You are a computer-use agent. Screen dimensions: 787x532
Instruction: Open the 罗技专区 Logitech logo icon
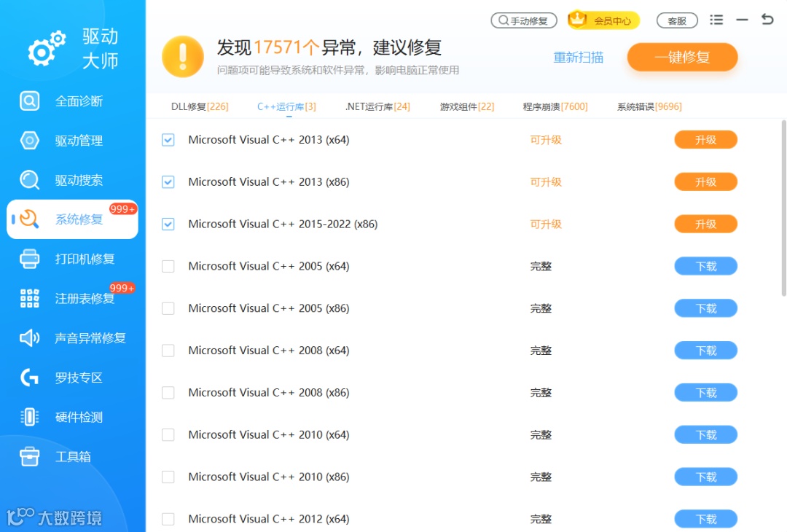click(30, 378)
